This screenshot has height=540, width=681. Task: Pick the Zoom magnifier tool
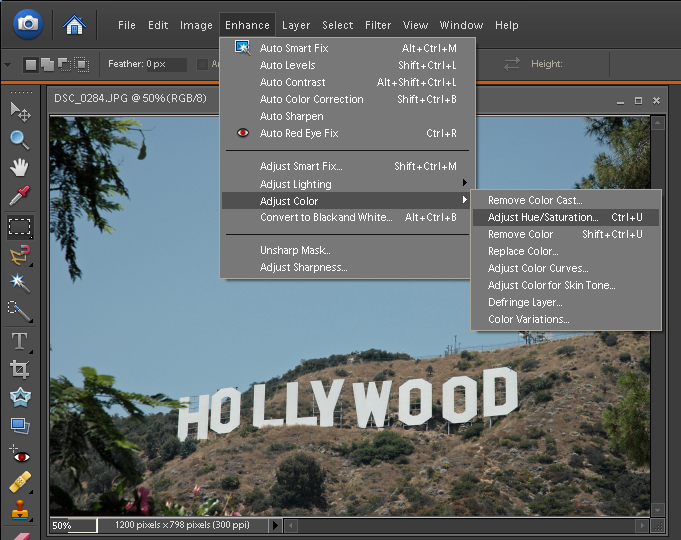click(20, 140)
